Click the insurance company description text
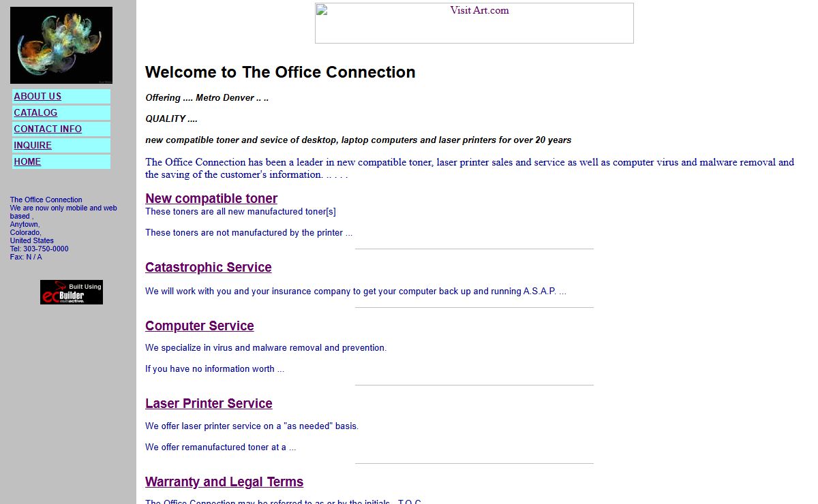This screenshot has height=504, width=818. (x=355, y=292)
